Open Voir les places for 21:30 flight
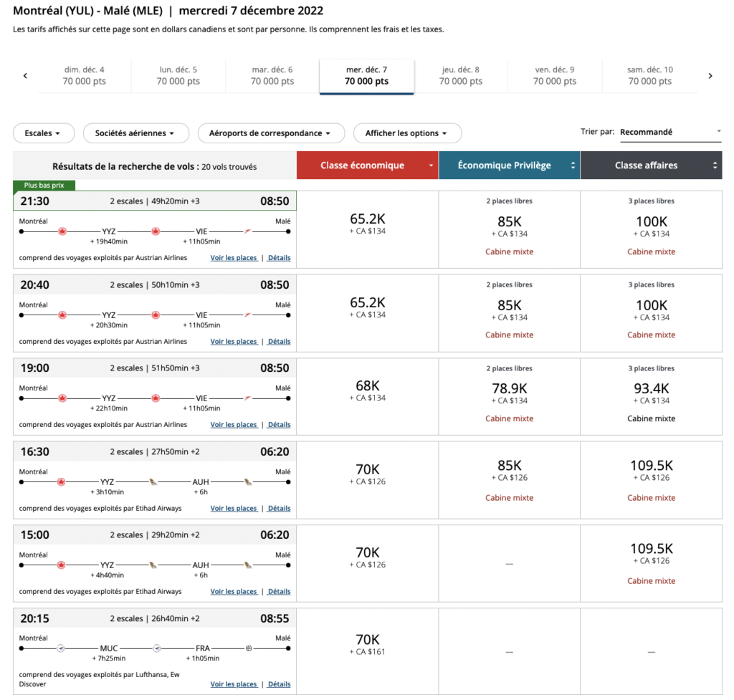The width and height of the screenshot is (734, 700). [234, 258]
